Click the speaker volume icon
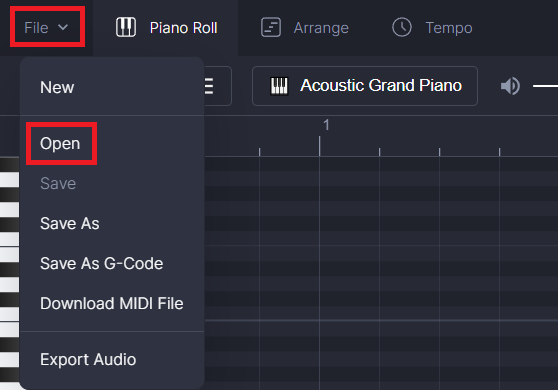 pyautogui.click(x=510, y=86)
